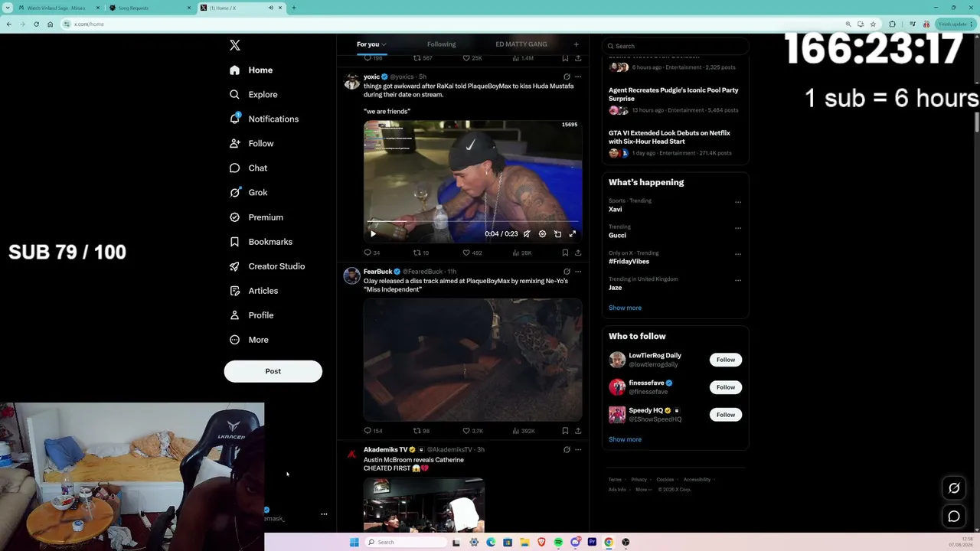The image size is (980, 551).
Task: Launch Grok from the sidebar
Action: [x=248, y=192]
